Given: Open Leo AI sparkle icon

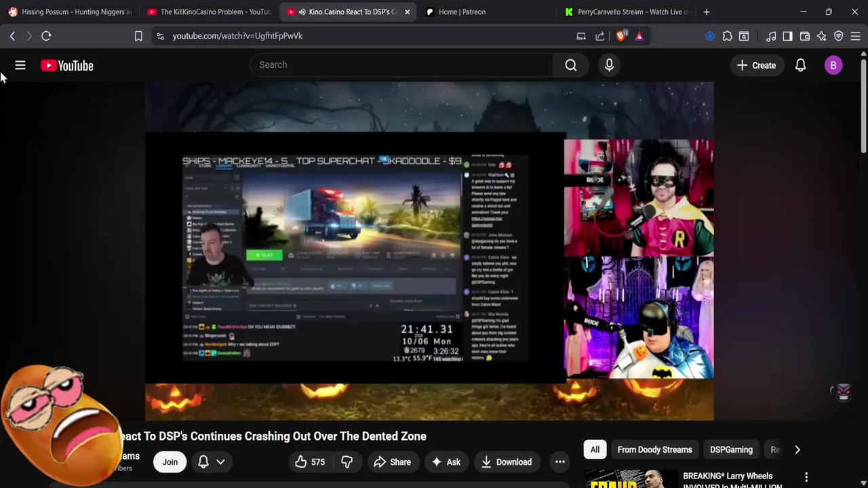Looking at the screenshot, I should 821,36.
